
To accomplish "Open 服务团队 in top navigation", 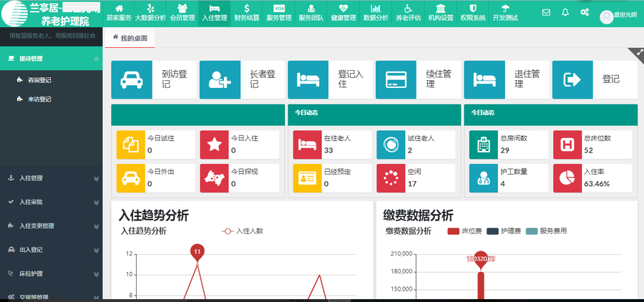I will tap(311, 13).
